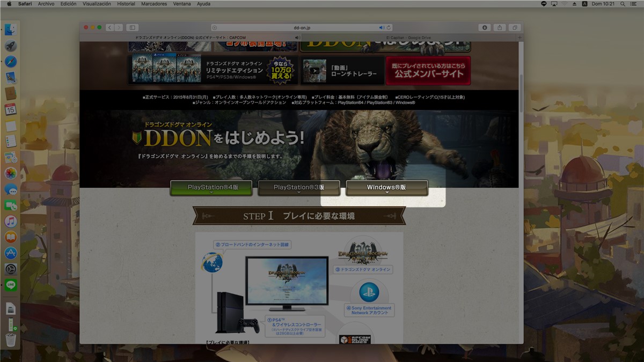The height and width of the screenshot is (362, 644).
Task: Click the Dom 10:21 clock
Action: (604, 4)
